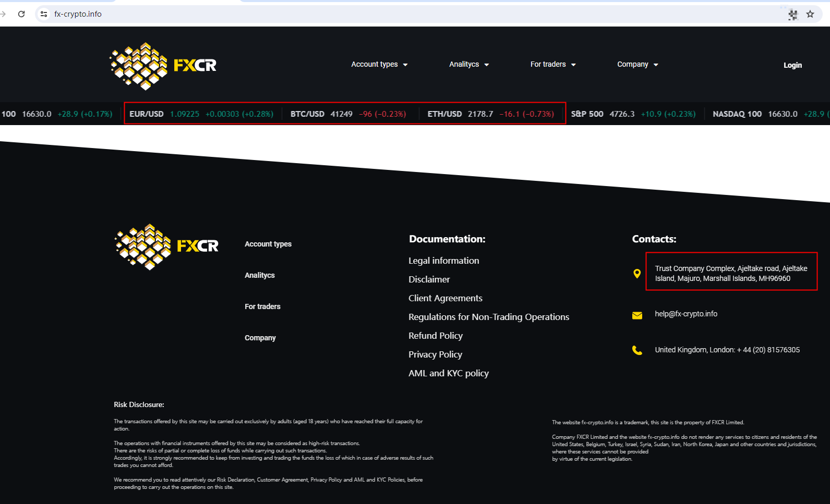The image size is (830, 504).
Task: Open footer Account types link
Action: click(268, 244)
